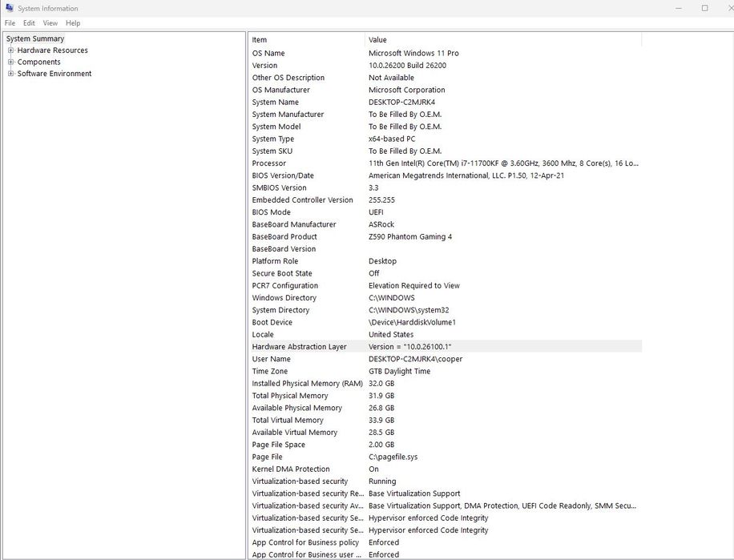Select the Components tree item
This screenshot has height=560, width=734.
coord(38,62)
